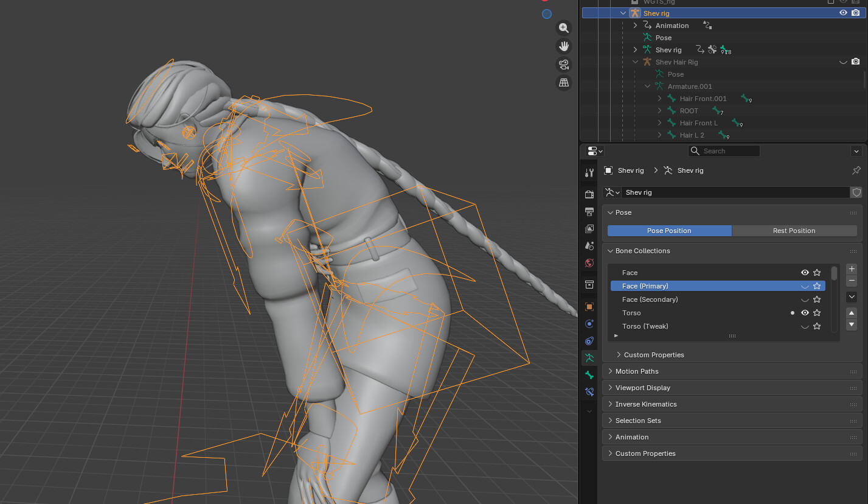This screenshot has height=504, width=868.
Task: Toggle camera view icon in viewport
Action: (564, 65)
